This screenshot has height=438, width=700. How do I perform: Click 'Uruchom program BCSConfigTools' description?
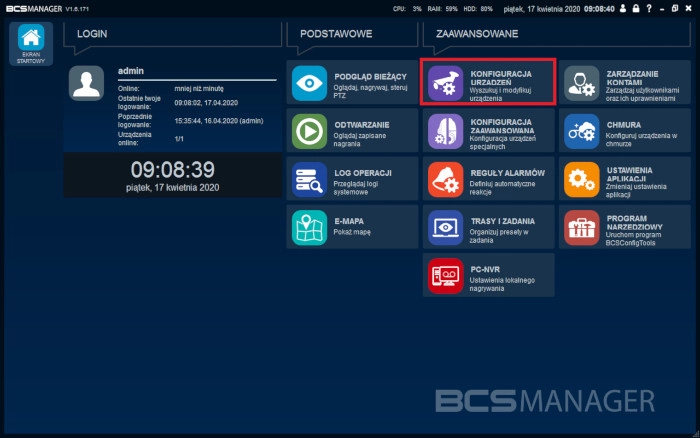point(633,239)
